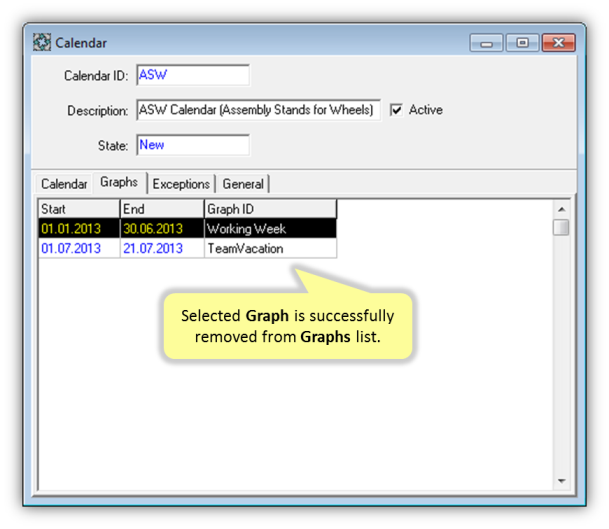Maximize the Calendar window
609x529 pixels.
point(522,43)
